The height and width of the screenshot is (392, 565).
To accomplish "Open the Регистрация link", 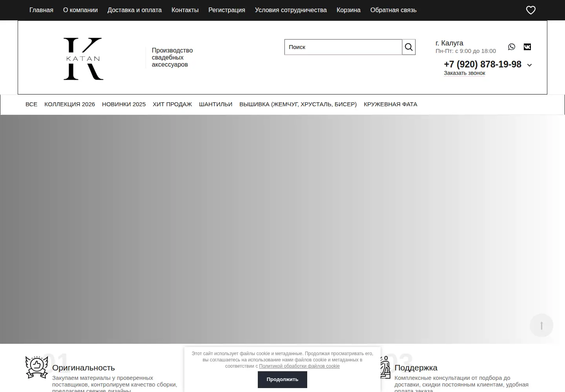I will pos(227,10).
